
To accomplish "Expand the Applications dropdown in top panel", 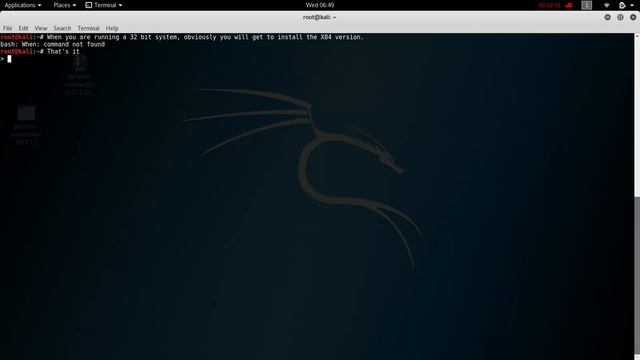I will click(x=22, y=5).
